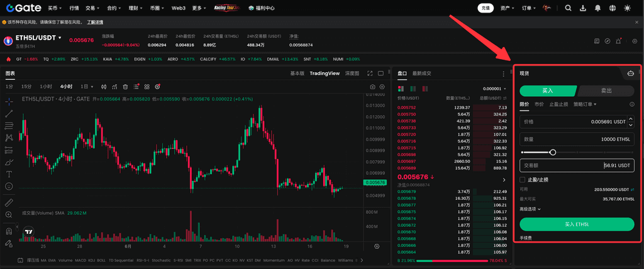Screen dimensions: 644x269
Task: Switch to the 卖出 sell side
Action: tap(606, 91)
